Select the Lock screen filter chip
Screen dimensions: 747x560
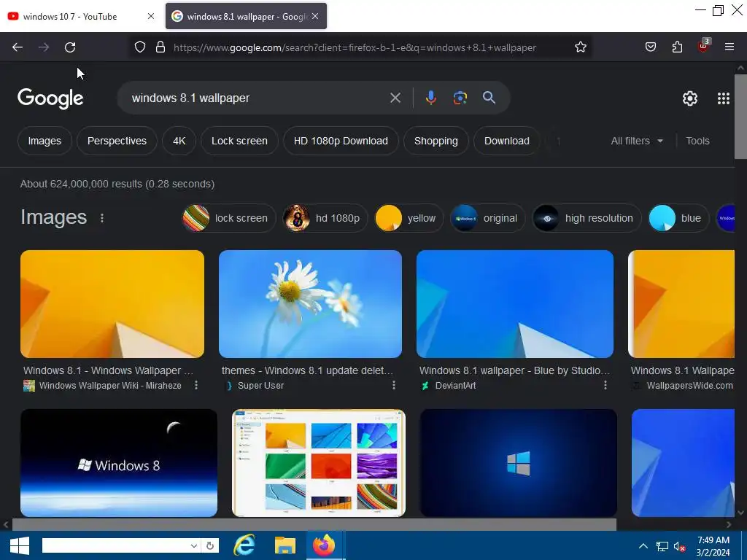239,141
